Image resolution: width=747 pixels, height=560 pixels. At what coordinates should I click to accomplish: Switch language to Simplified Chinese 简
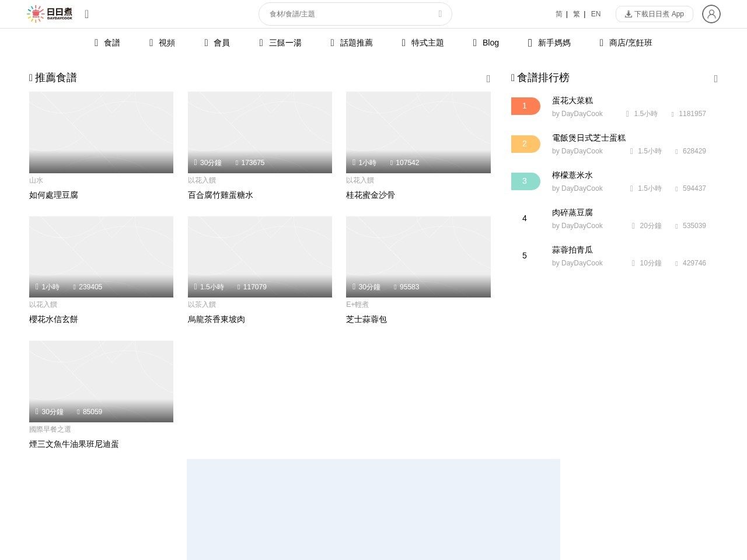[558, 14]
